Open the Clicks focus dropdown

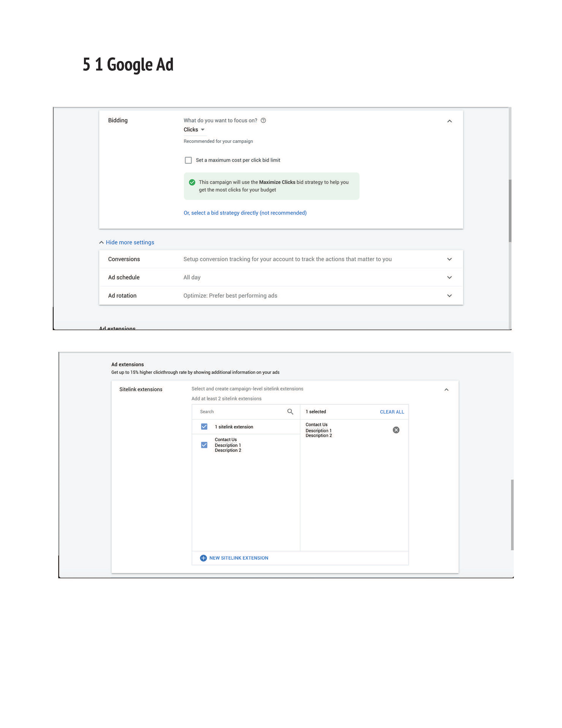(194, 130)
